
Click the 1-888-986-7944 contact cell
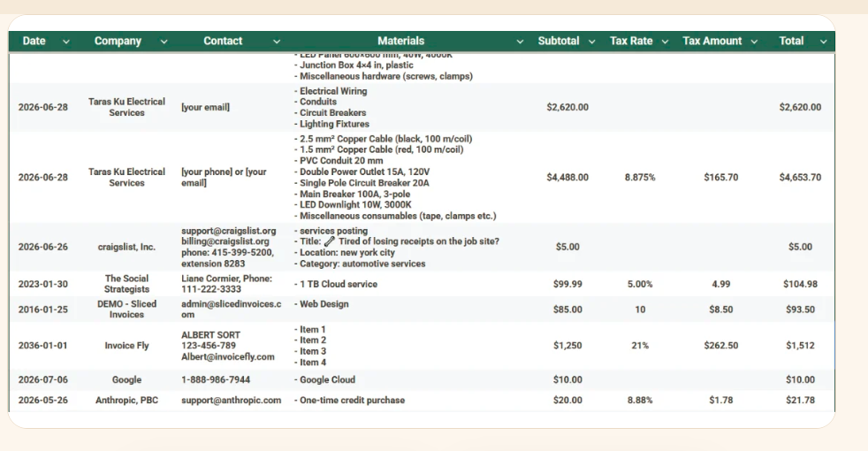tap(216, 380)
